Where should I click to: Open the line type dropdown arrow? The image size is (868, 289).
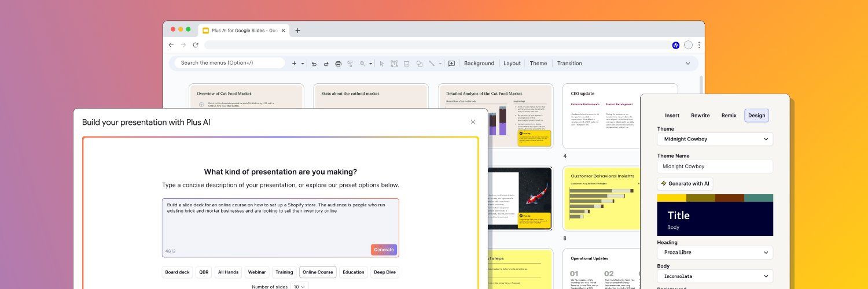(x=440, y=64)
